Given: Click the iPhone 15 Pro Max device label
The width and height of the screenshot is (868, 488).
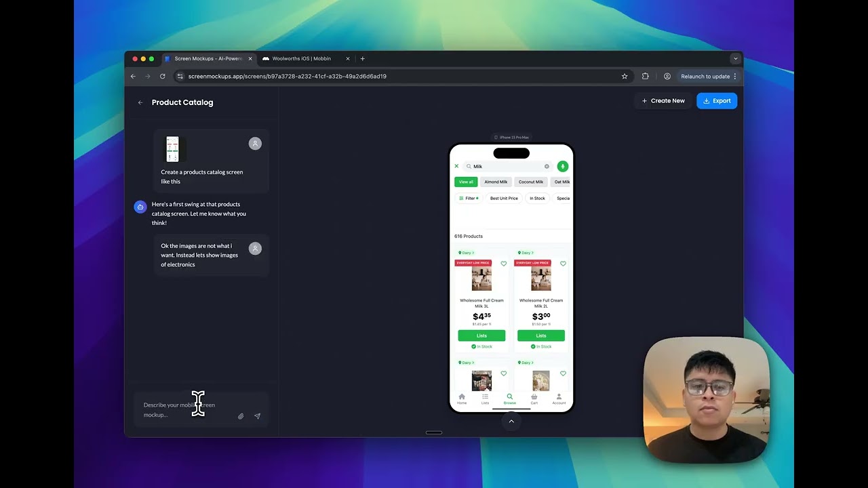Looking at the screenshot, I should pos(511,138).
